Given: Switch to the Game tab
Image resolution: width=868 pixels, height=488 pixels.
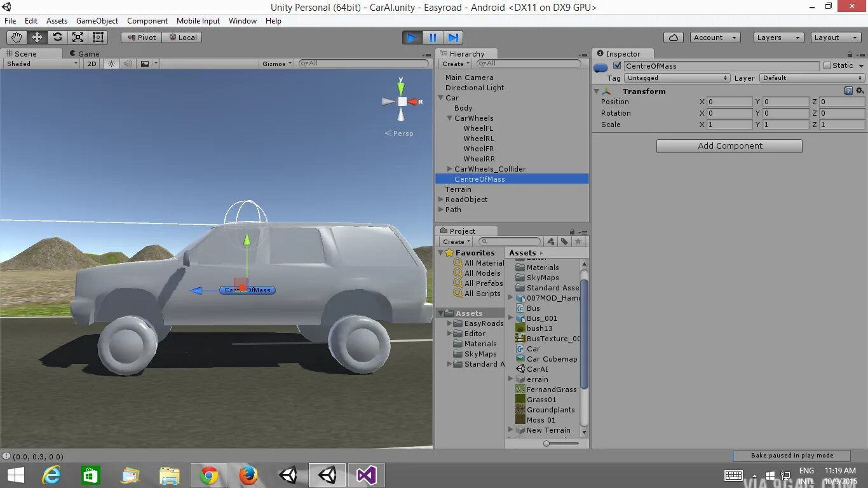Looking at the screenshot, I should click(85, 54).
